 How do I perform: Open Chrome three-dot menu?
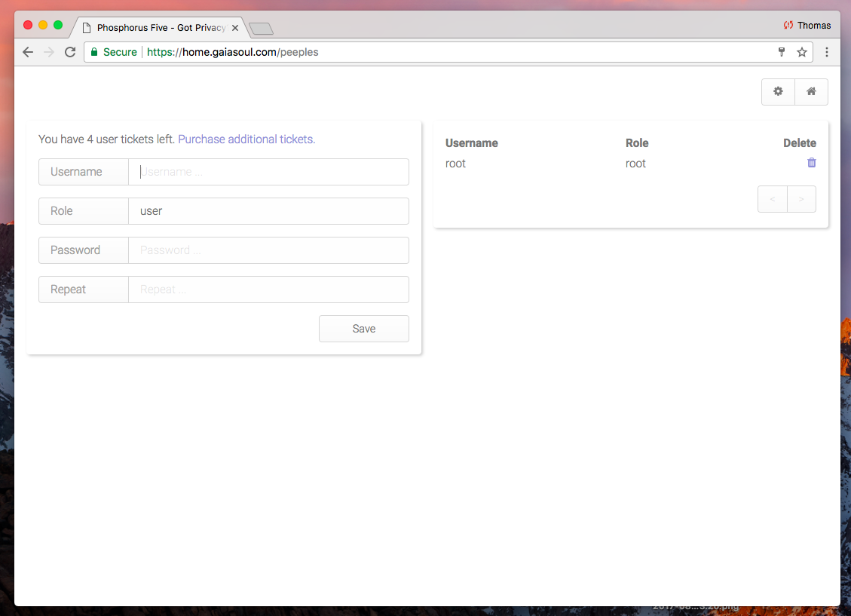(x=827, y=52)
